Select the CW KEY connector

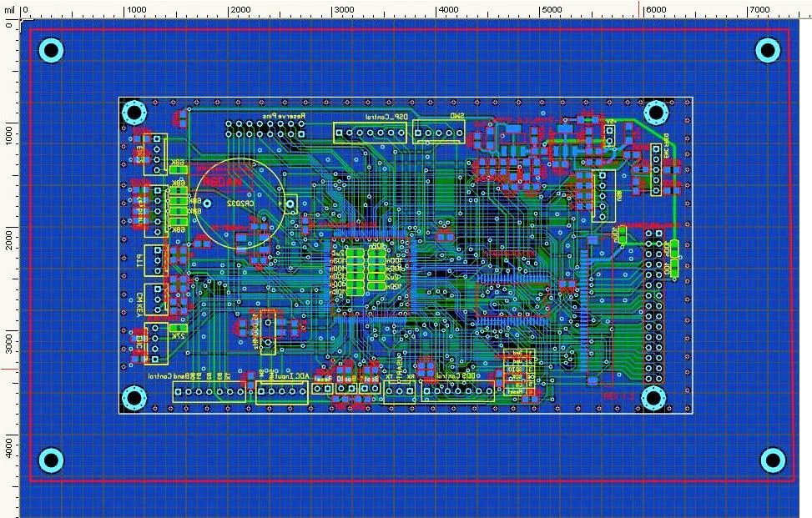(155, 300)
